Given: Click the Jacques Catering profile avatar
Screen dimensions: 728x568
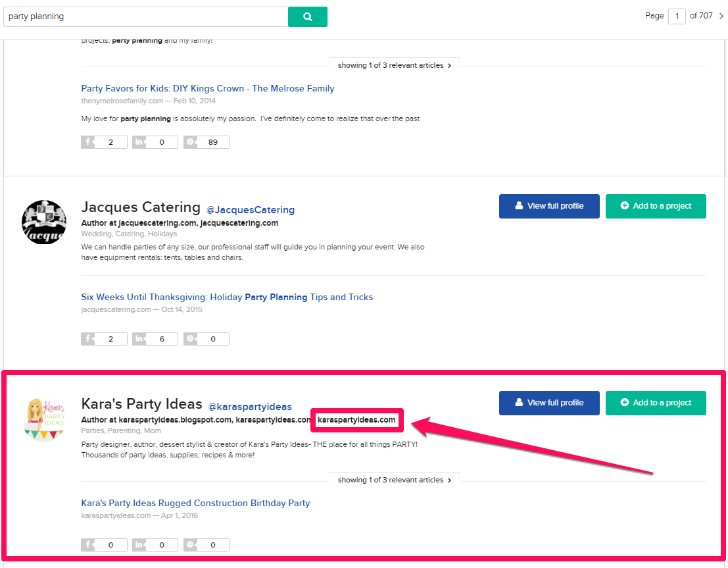Looking at the screenshot, I should pyautogui.click(x=43, y=222).
